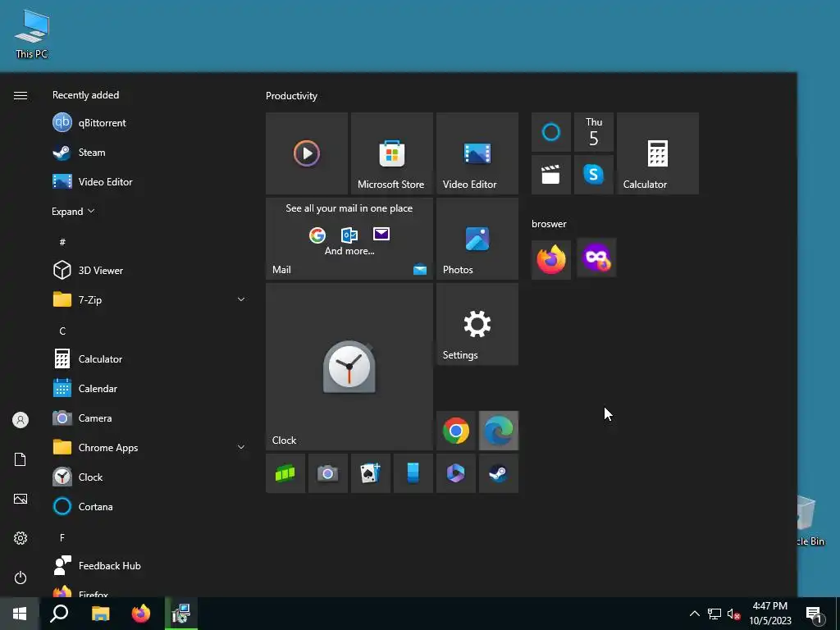Open qBittorrent from Recently added
Screen dimensions: 840x630
pyautogui.click(x=148, y=123)
